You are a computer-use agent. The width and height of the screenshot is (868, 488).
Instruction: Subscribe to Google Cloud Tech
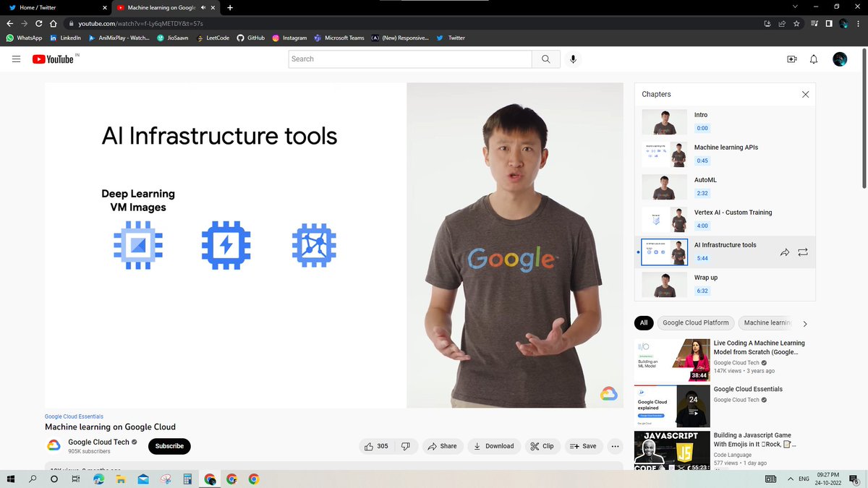(169, 446)
